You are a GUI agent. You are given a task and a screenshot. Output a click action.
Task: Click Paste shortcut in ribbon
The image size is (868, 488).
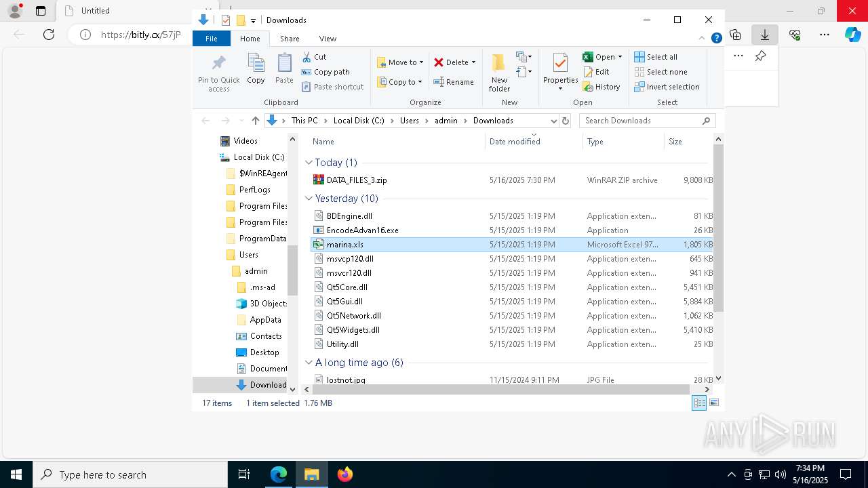click(x=332, y=87)
